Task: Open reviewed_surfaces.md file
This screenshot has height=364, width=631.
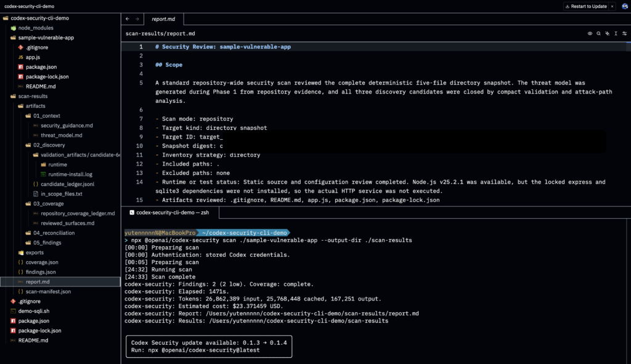Action: 68,223
